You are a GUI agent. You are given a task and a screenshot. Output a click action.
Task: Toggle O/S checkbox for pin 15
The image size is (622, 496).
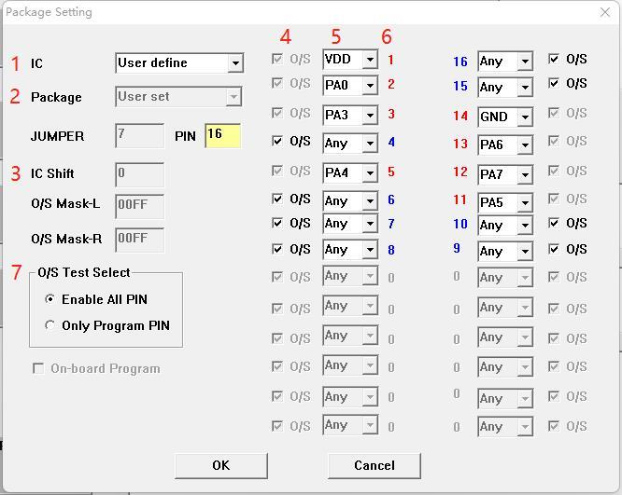tap(553, 83)
